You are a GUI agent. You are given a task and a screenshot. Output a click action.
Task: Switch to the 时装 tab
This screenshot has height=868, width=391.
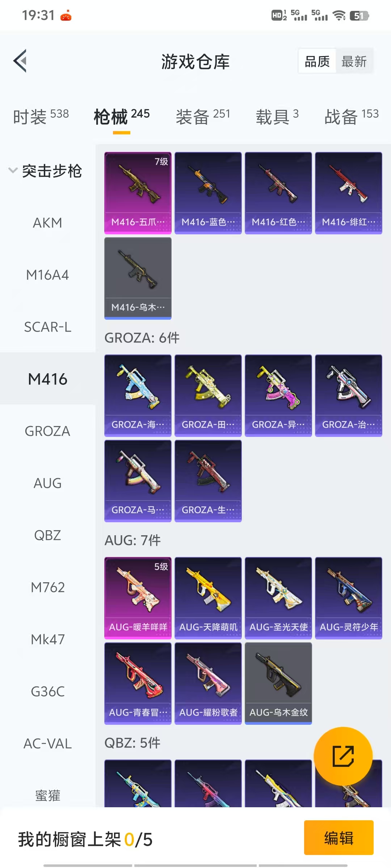(41, 116)
